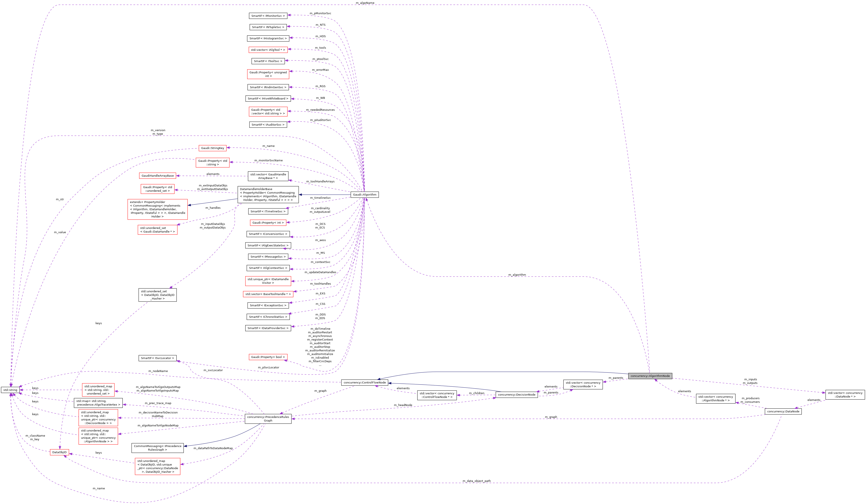Open the Gaudi::StringKey node

212,148
